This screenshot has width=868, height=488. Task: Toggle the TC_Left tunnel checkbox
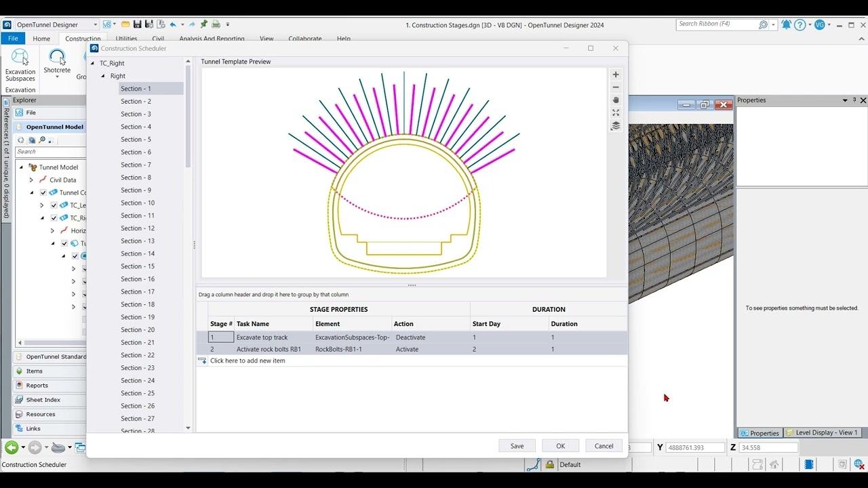tap(54, 205)
